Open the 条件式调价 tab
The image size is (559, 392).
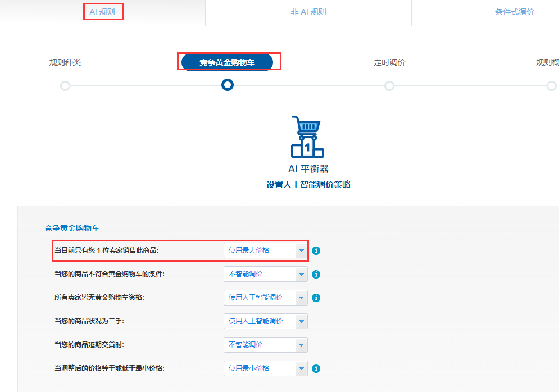click(x=515, y=12)
